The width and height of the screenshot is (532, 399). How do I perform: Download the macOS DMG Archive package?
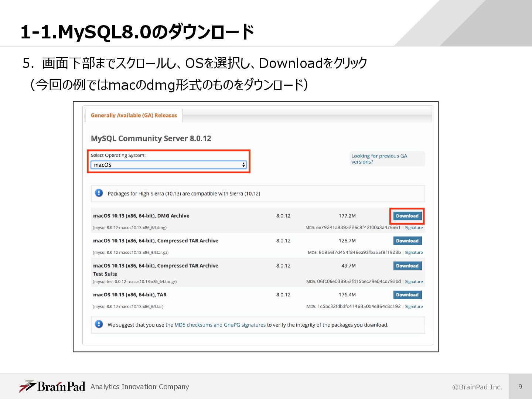407,216
